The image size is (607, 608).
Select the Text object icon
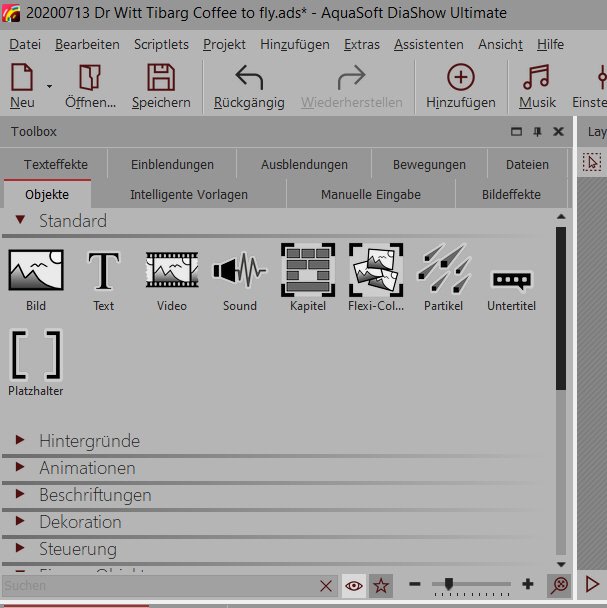point(103,271)
